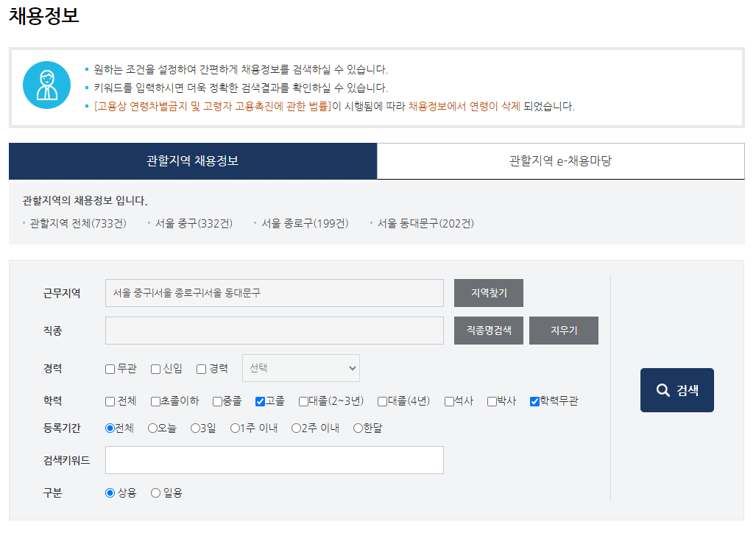Check the 대졸(4년) education checkbox
Viewport: 756px width, 533px height.
pyautogui.click(x=383, y=402)
